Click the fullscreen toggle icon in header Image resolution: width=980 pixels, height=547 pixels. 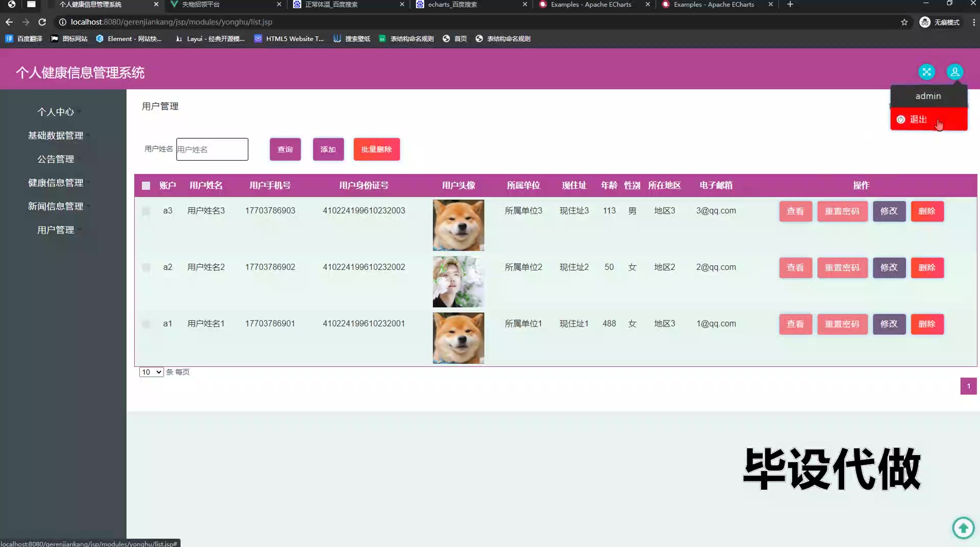click(926, 72)
